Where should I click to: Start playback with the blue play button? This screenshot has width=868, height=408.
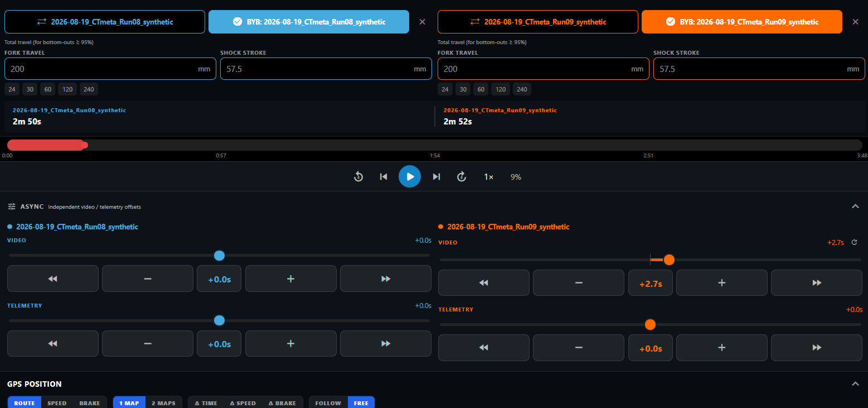[x=410, y=176]
